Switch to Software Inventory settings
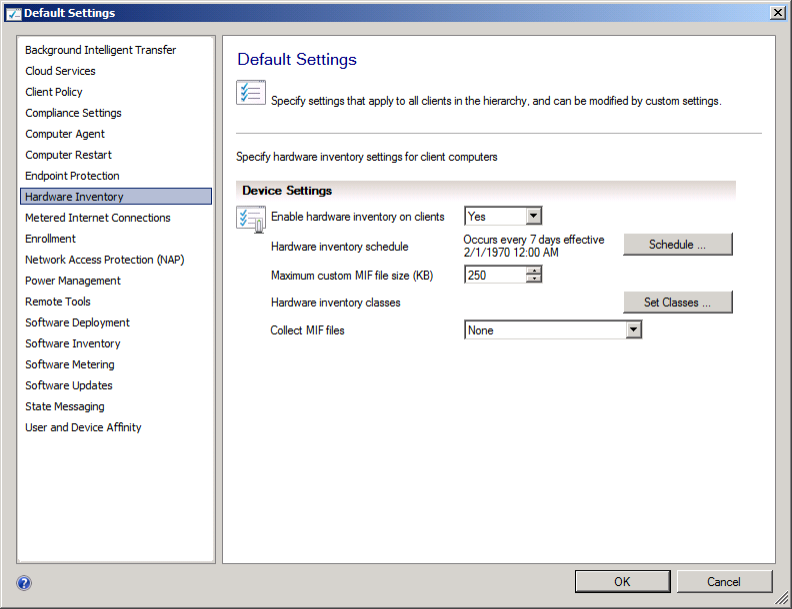792x609 pixels. point(72,344)
